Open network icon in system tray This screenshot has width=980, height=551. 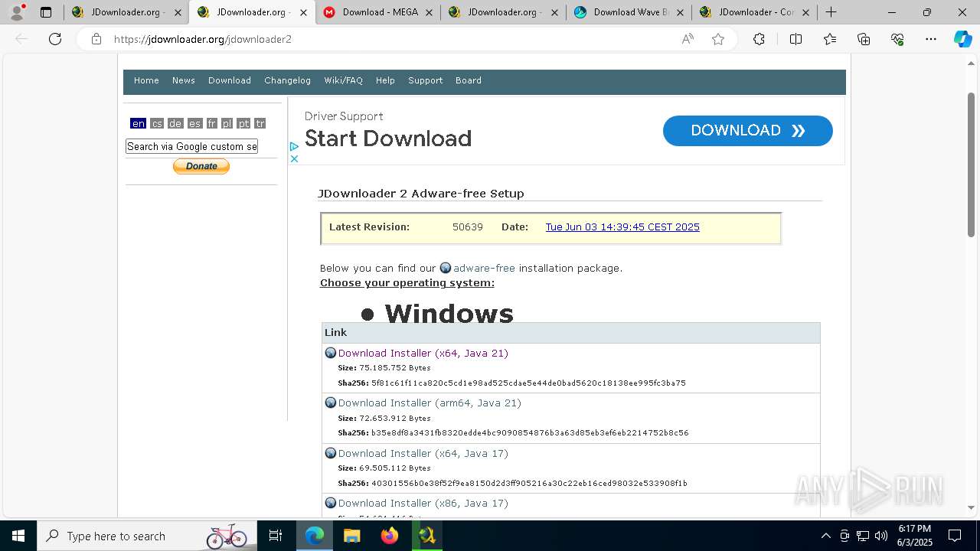click(x=863, y=536)
